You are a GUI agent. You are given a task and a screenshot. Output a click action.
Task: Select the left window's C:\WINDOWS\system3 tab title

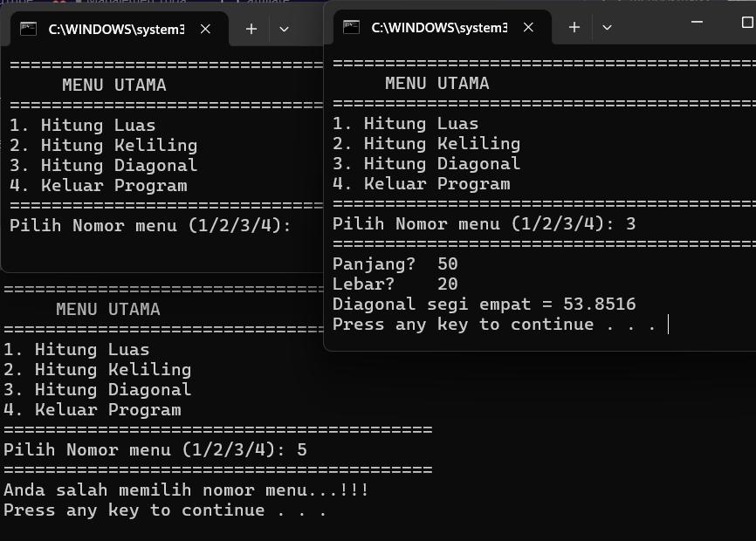(x=116, y=29)
